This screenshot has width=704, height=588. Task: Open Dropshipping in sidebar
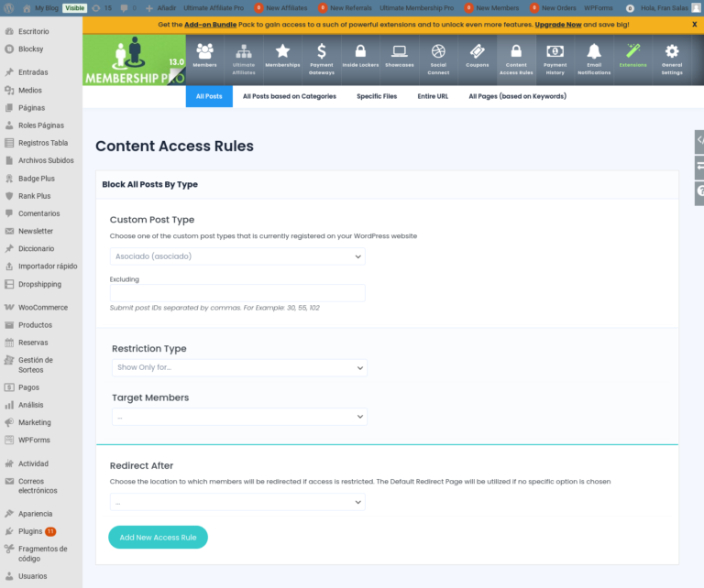pyautogui.click(x=41, y=284)
